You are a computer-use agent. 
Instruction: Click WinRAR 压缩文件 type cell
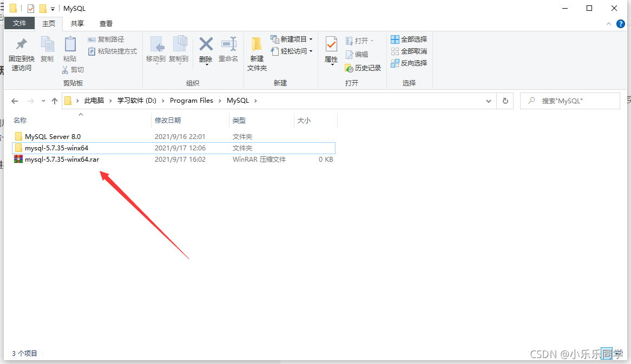pyautogui.click(x=259, y=159)
